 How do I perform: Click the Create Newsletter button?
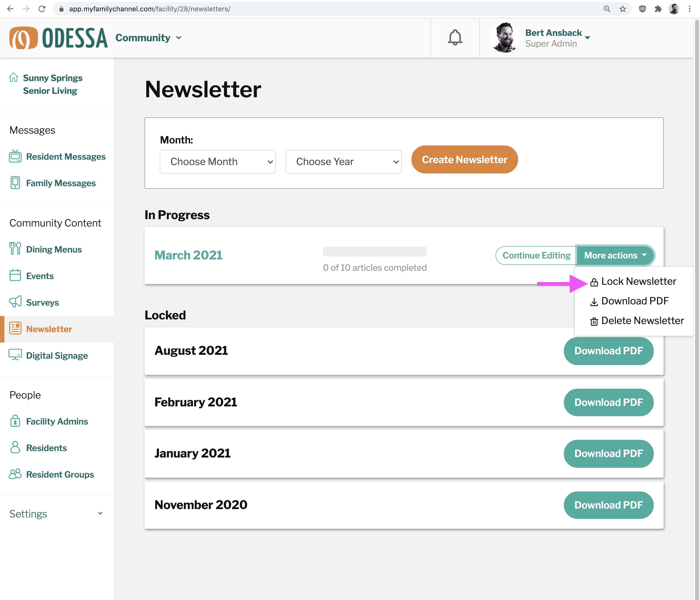pos(465,159)
